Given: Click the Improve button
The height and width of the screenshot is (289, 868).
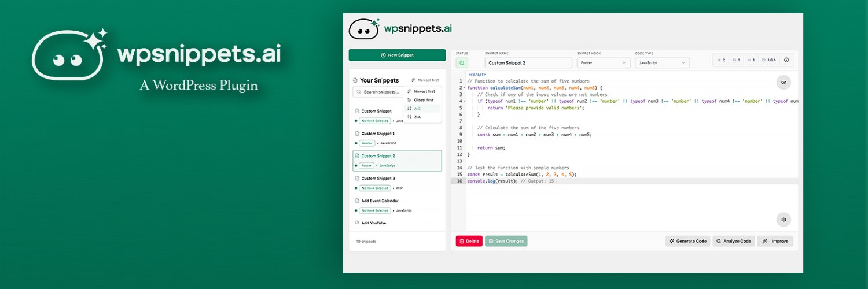Looking at the screenshot, I should point(775,241).
